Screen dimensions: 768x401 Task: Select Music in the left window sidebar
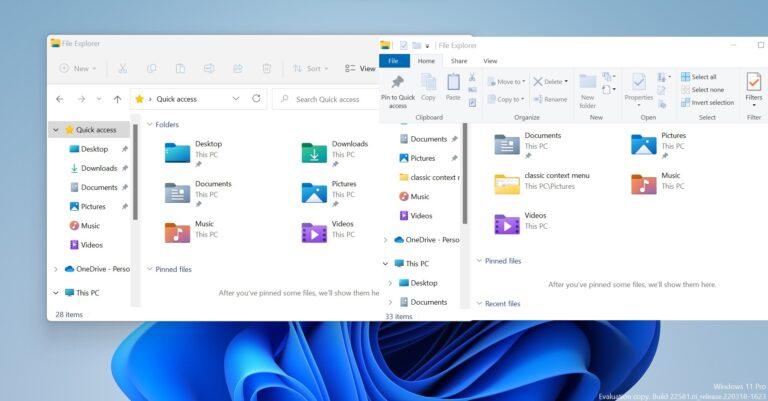90,226
